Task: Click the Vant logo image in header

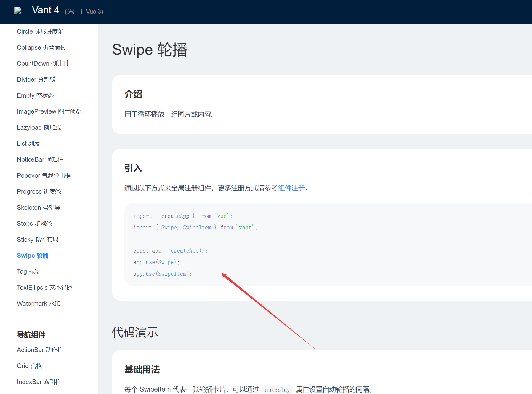Action: [18, 10]
